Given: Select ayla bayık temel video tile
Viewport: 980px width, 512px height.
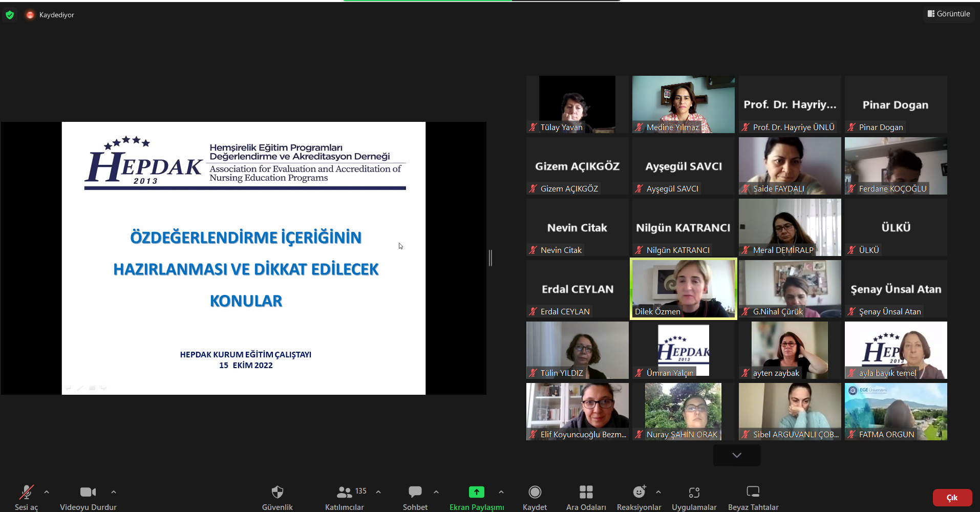Looking at the screenshot, I should 896,350.
